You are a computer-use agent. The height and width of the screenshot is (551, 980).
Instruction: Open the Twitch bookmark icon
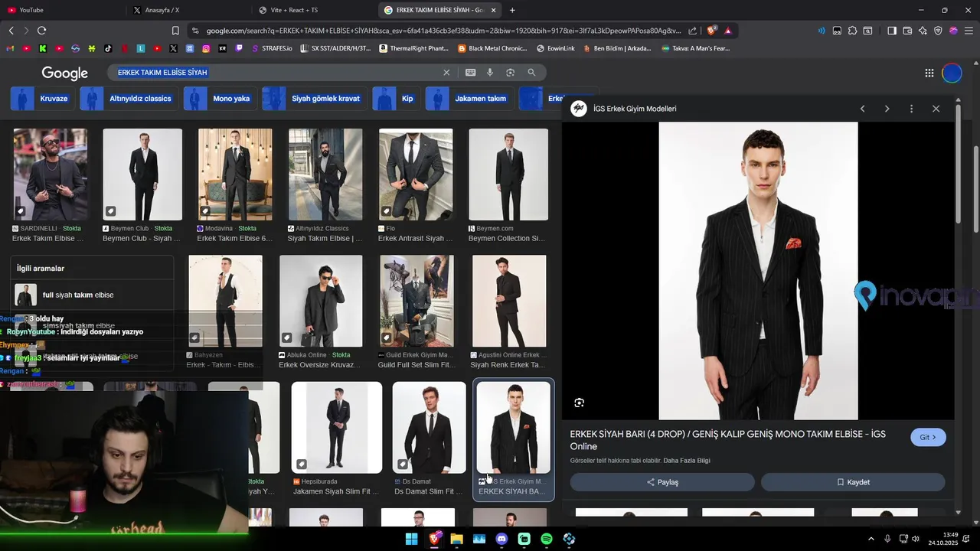[x=239, y=48]
